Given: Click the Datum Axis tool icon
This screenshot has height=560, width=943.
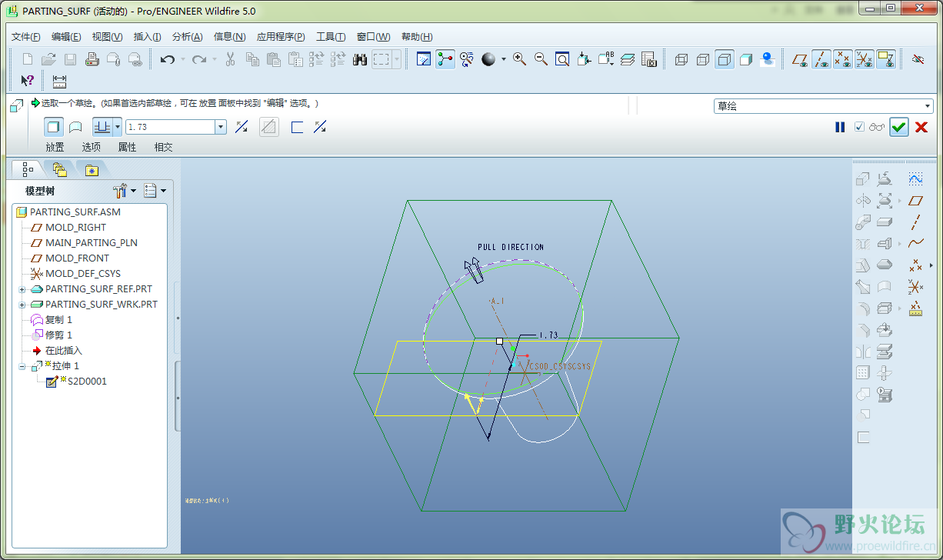Looking at the screenshot, I should pyautogui.click(x=915, y=222).
